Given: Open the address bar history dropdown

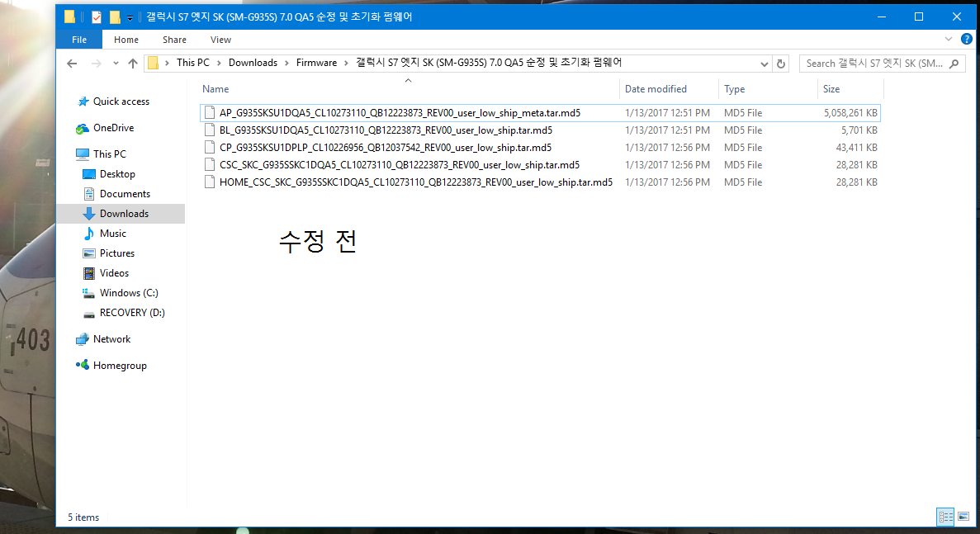Looking at the screenshot, I should coord(765,64).
